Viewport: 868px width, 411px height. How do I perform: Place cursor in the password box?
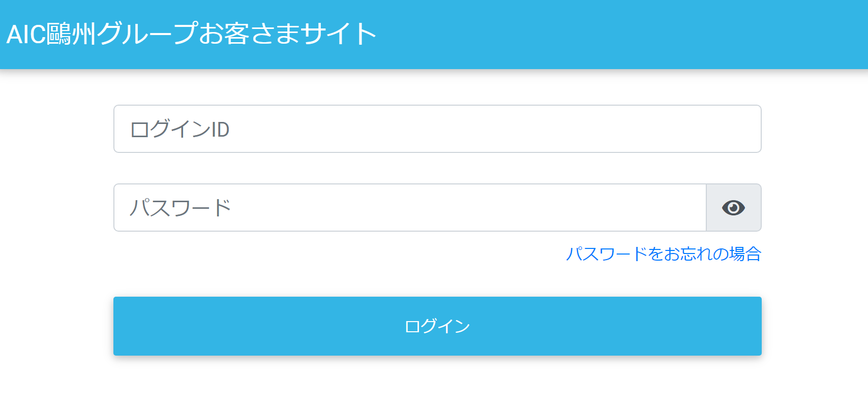point(409,208)
